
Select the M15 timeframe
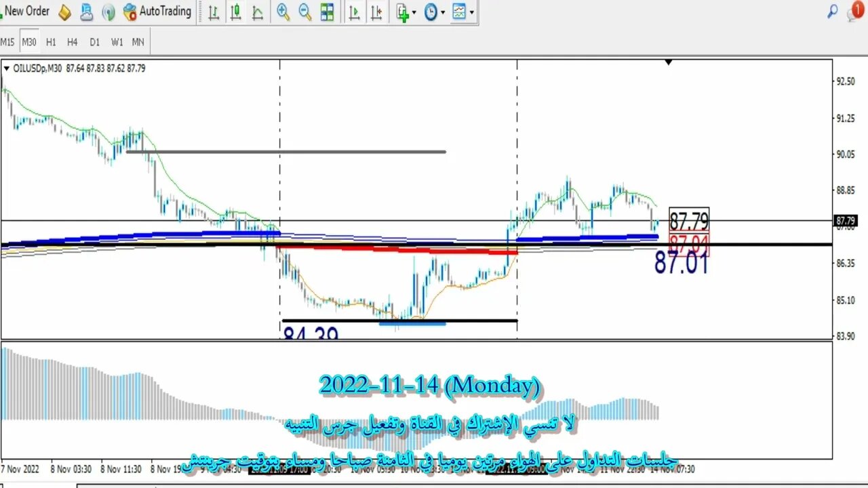coord(7,42)
